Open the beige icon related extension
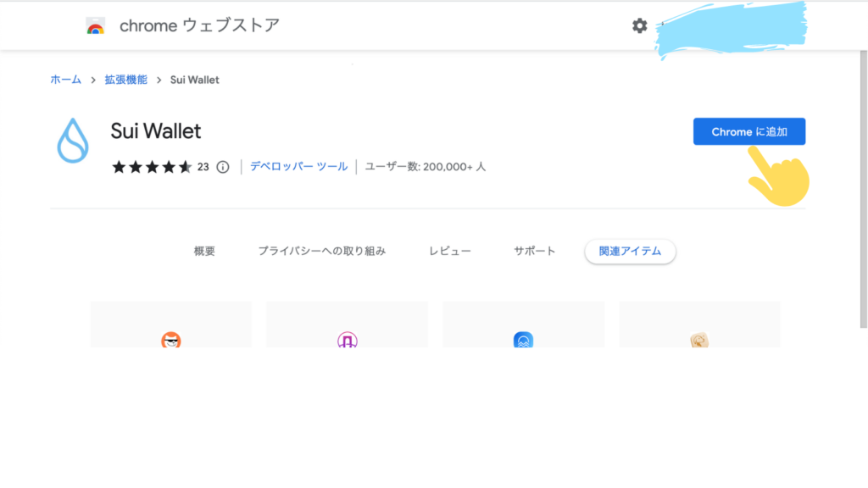This screenshot has width=868, height=488. coord(699,340)
